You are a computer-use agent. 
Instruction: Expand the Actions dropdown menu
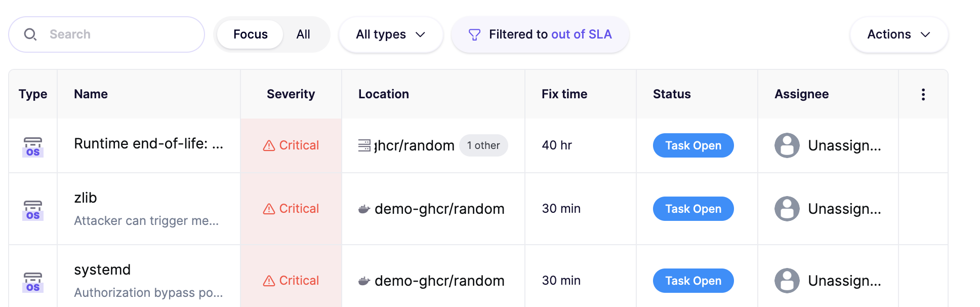899,34
